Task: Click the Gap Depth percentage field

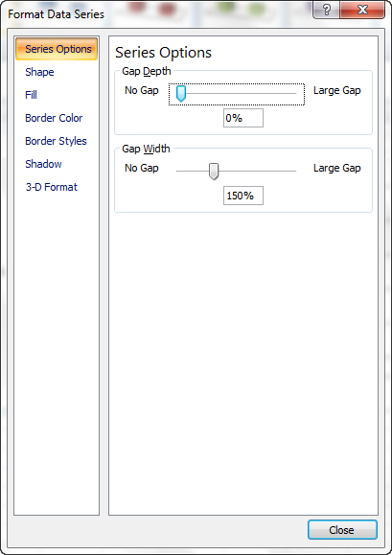Action: (243, 118)
